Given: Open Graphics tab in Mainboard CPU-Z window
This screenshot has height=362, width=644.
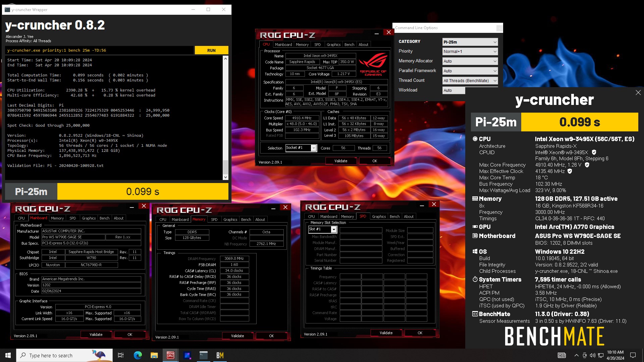Looking at the screenshot, I should point(89,218).
